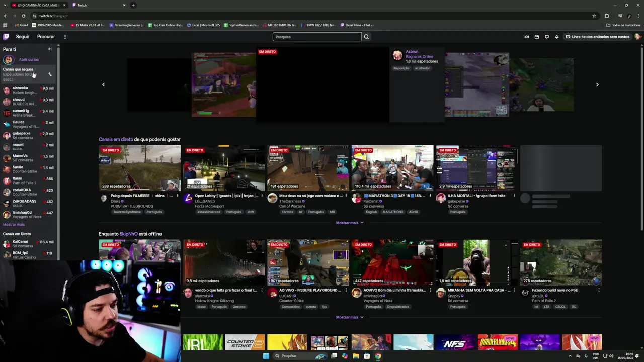Click the MAFIATHON3 tag
The image size is (644, 362).
[x=392, y=212]
